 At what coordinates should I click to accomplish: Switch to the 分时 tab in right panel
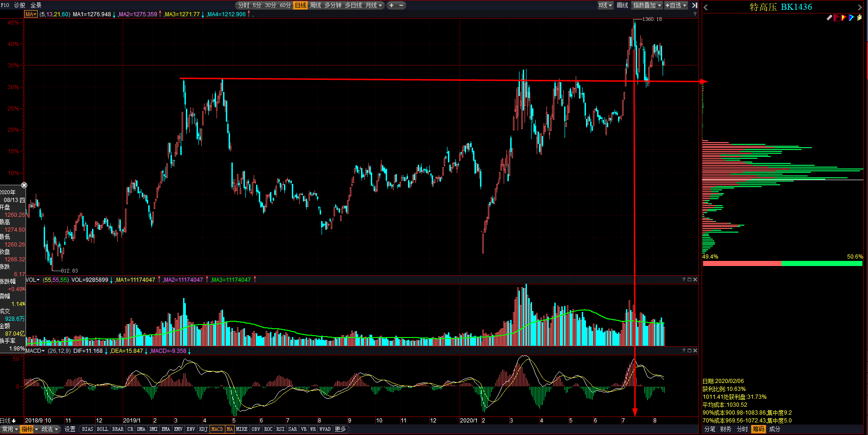pyautogui.click(x=742, y=429)
